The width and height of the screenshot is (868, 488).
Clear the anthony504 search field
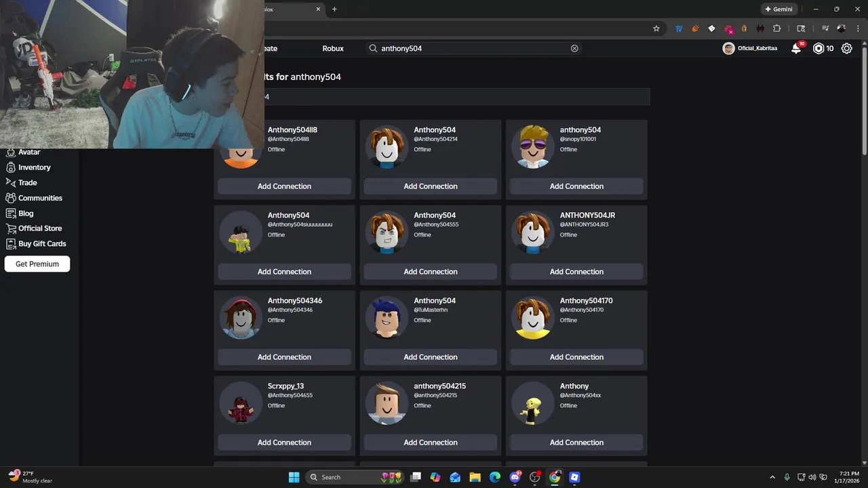574,48
